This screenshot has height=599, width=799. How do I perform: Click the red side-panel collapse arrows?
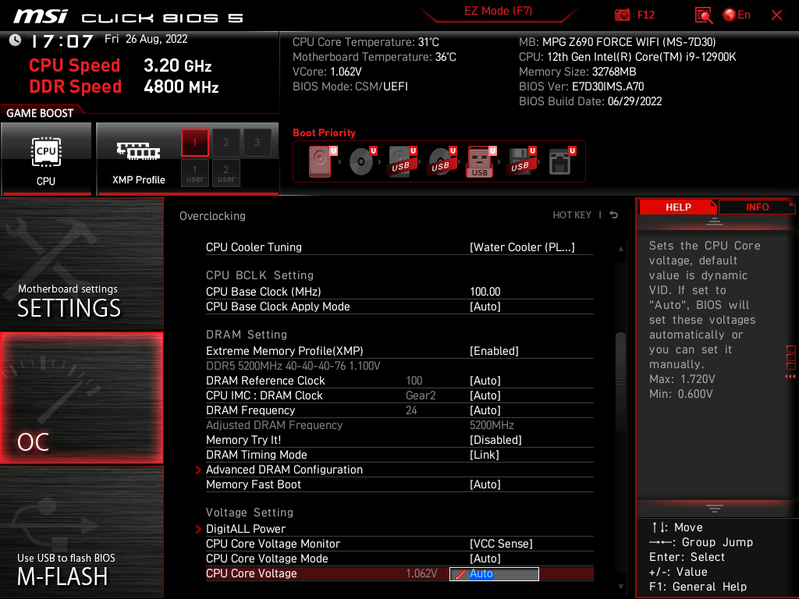coord(790,376)
